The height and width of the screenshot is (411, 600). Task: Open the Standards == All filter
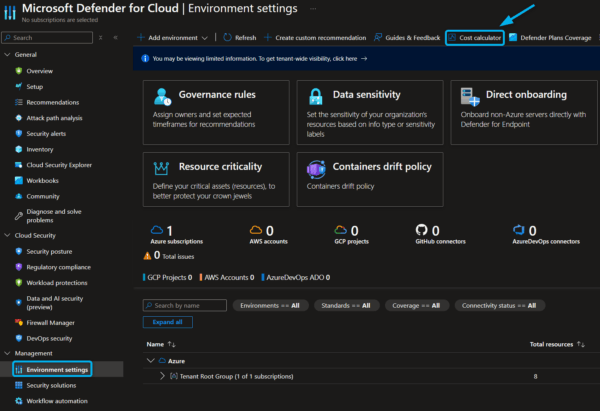346,305
